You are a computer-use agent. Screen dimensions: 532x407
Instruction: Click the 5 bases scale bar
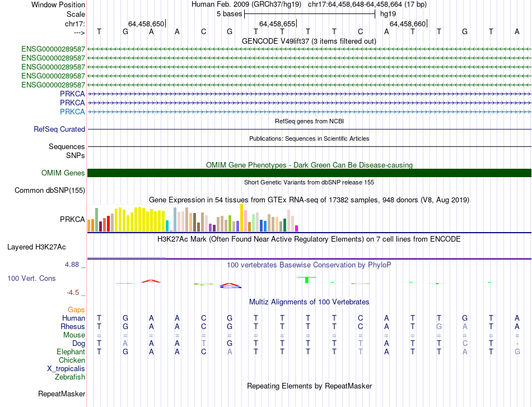click(x=310, y=14)
